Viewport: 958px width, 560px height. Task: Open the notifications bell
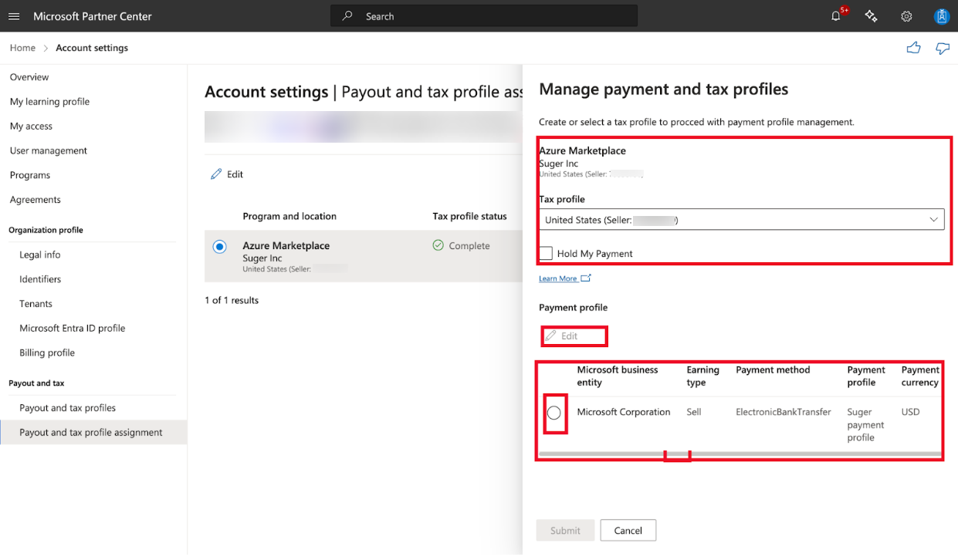(836, 16)
